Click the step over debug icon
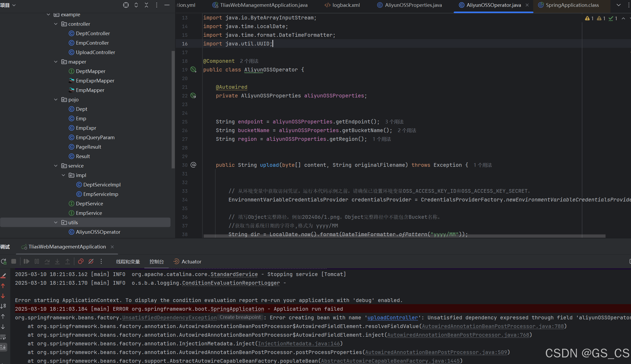631x364 pixels. (x=47, y=261)
